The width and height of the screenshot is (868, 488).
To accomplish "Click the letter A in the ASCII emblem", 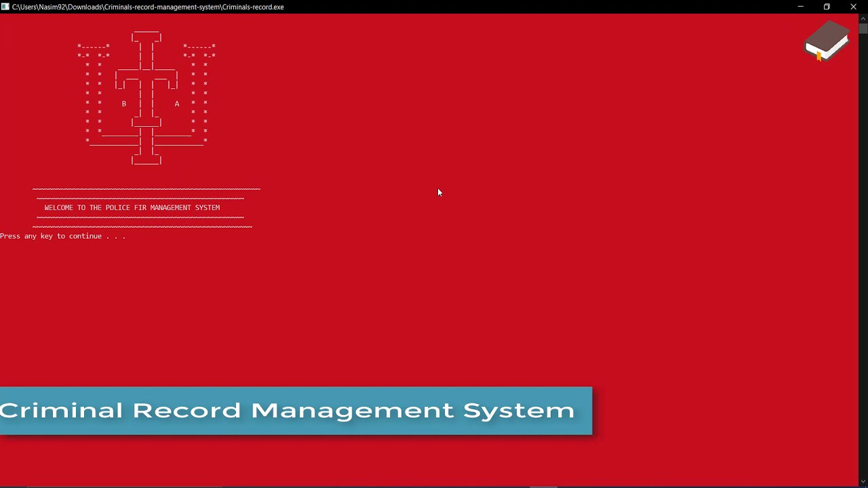I will [x=177, y=104].
